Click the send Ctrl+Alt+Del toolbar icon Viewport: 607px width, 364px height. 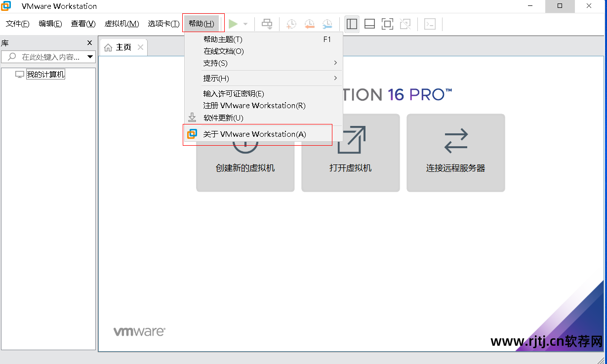click(267, 24)
